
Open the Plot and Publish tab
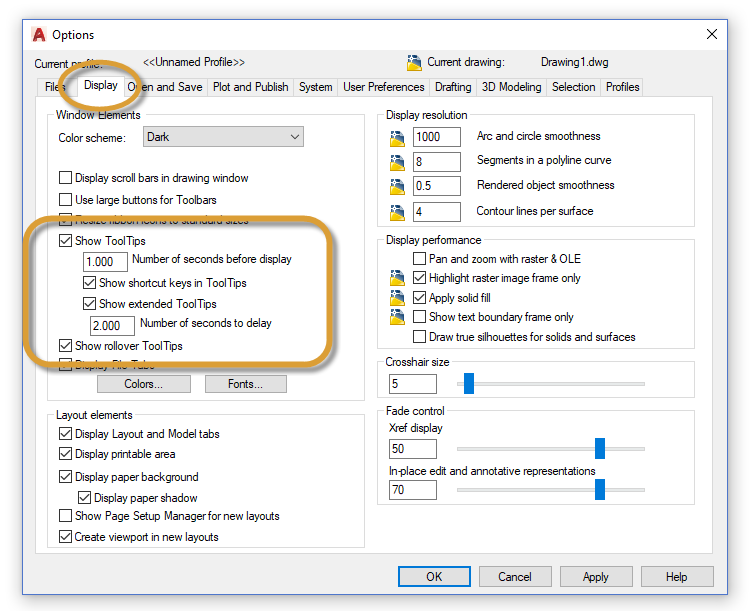250,87
